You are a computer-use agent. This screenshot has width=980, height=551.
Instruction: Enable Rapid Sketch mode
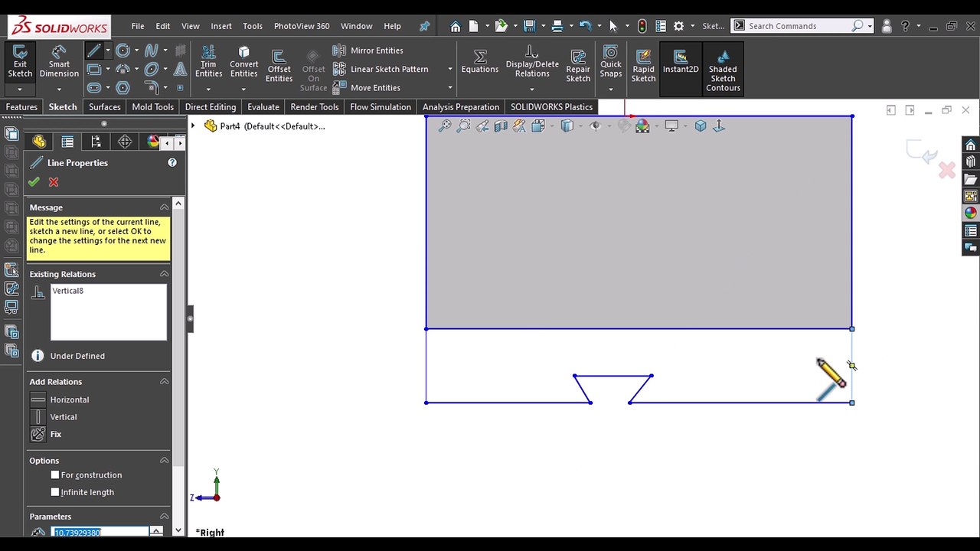(x=643, y=66)
